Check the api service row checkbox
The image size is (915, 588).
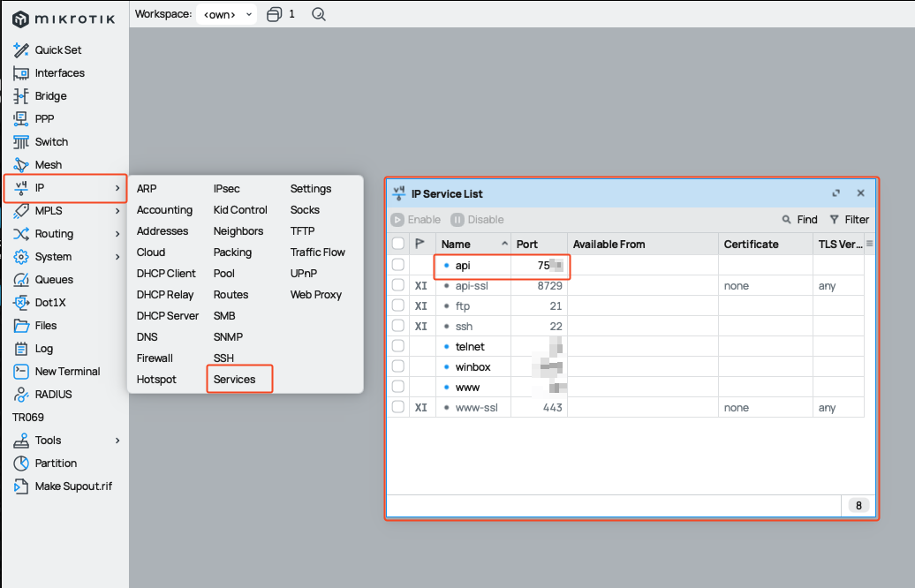[x=398, y=265]
